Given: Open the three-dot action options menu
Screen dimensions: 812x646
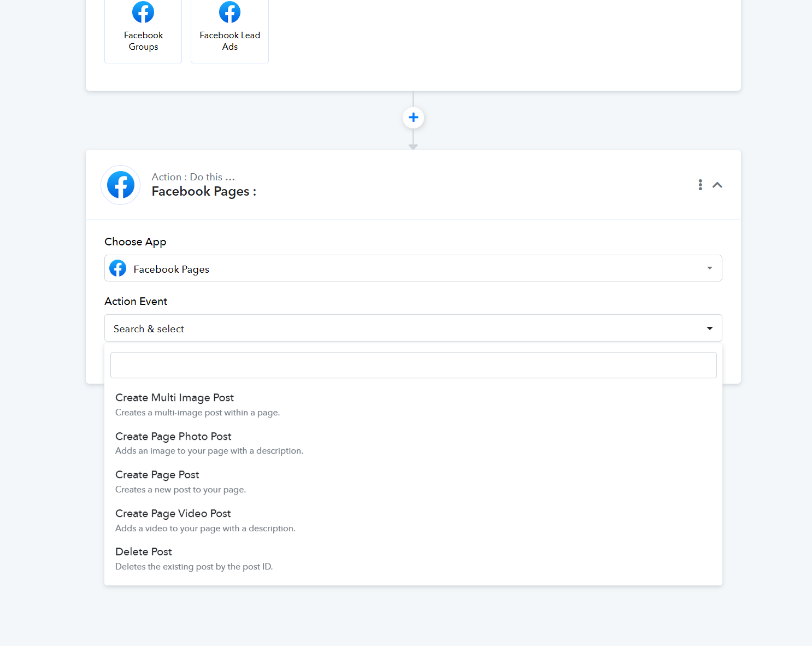Looking at the screenshot, I should [x=700, y=185].
